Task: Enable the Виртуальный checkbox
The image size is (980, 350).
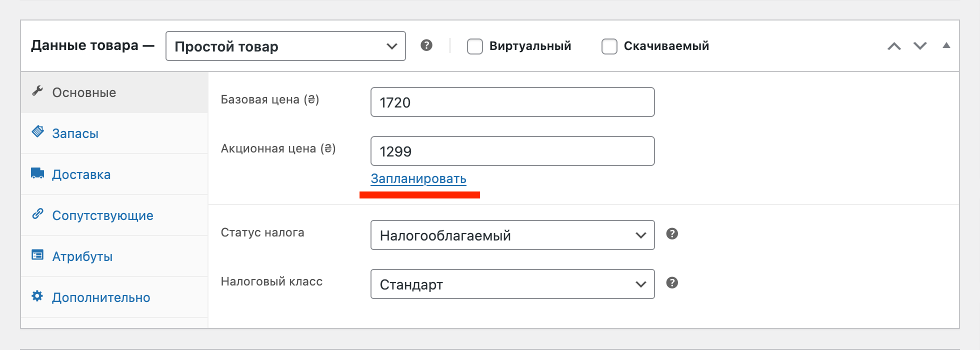Action: click(475, 46)
